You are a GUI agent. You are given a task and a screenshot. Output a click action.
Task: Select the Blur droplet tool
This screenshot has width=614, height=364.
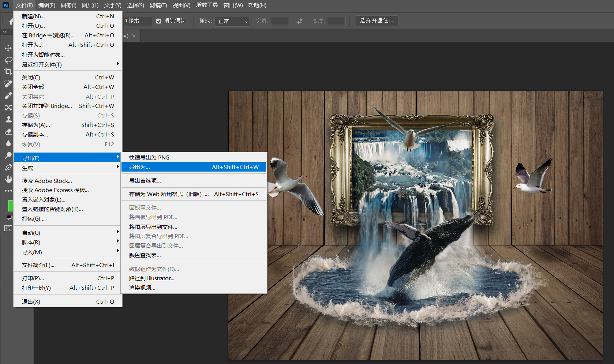click(x=8, y=143)
